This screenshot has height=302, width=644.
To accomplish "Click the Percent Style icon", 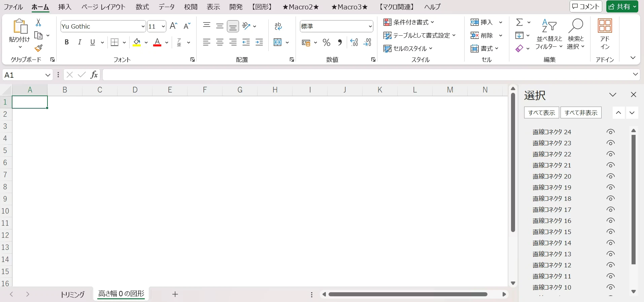I will click(327, 42).
